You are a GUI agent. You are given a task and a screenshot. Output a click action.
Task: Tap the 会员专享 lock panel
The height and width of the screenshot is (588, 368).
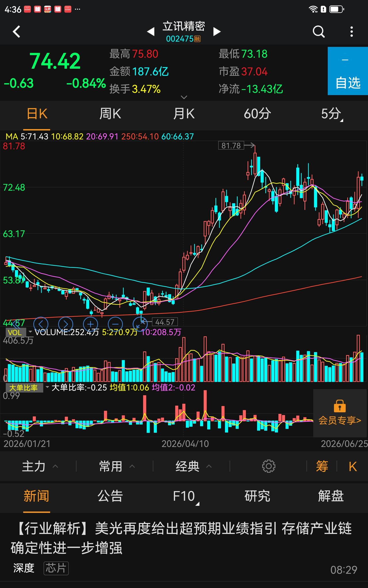coord(340,413)
